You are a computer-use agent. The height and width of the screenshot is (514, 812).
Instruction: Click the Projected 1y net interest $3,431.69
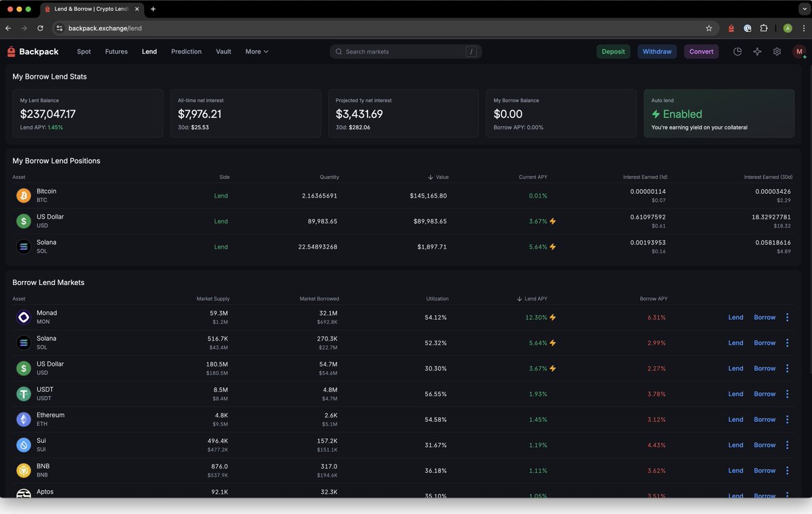coord(359,114)
